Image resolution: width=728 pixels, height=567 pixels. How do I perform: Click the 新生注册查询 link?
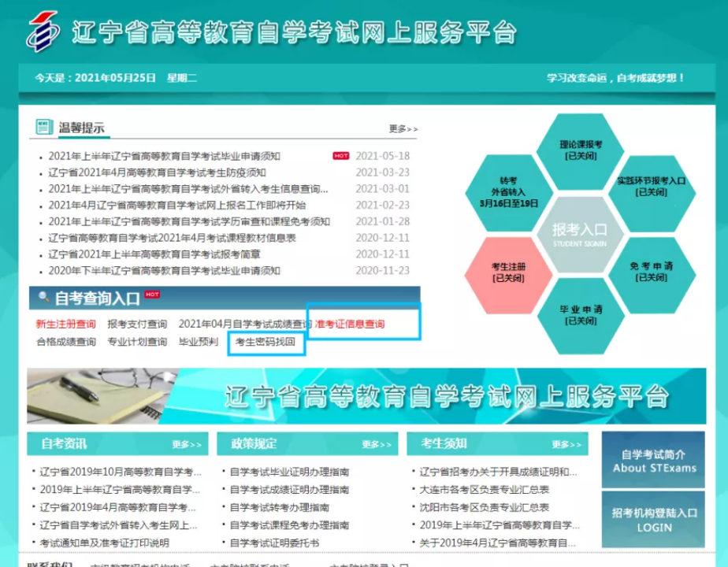66,324
